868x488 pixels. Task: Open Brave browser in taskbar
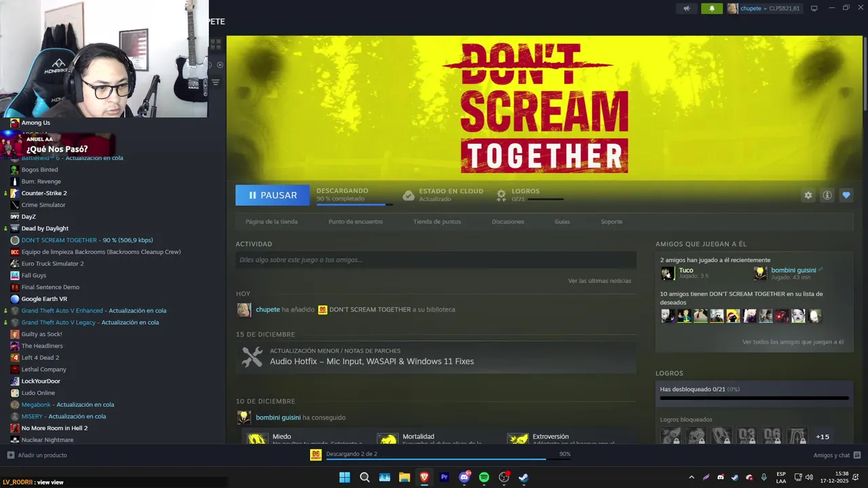pos(425,477)
